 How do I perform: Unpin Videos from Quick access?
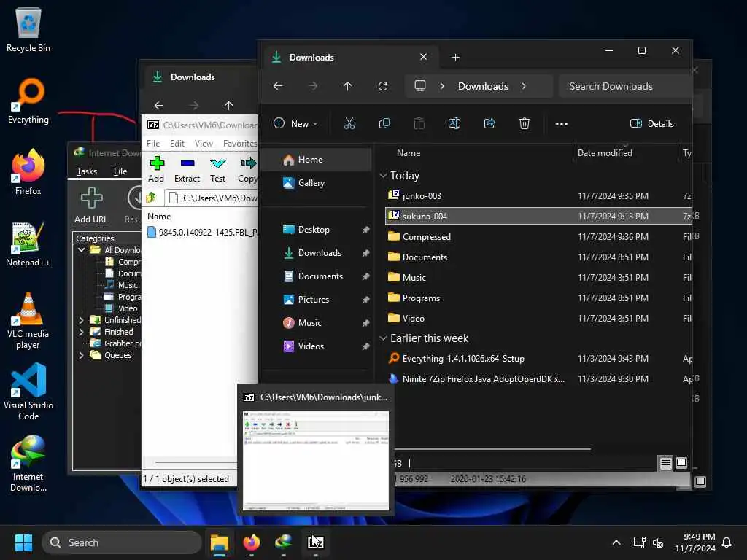(x=366, y=346)
